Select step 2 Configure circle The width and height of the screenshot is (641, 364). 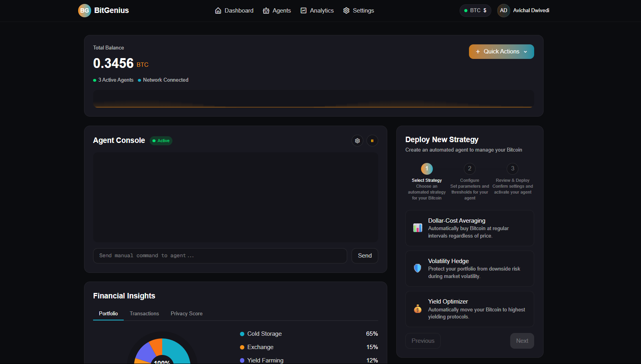(470, 169)
